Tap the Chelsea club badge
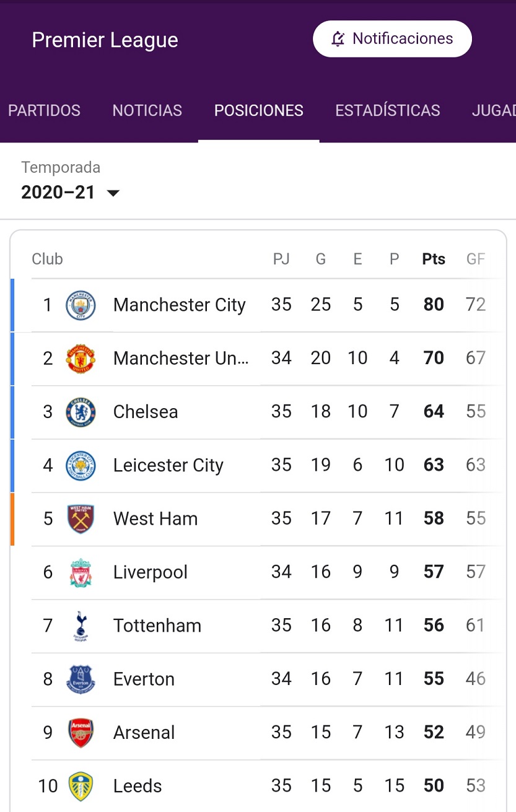This screenshot has height=812, width=516. pyautogui.click(x=81, y=412)
